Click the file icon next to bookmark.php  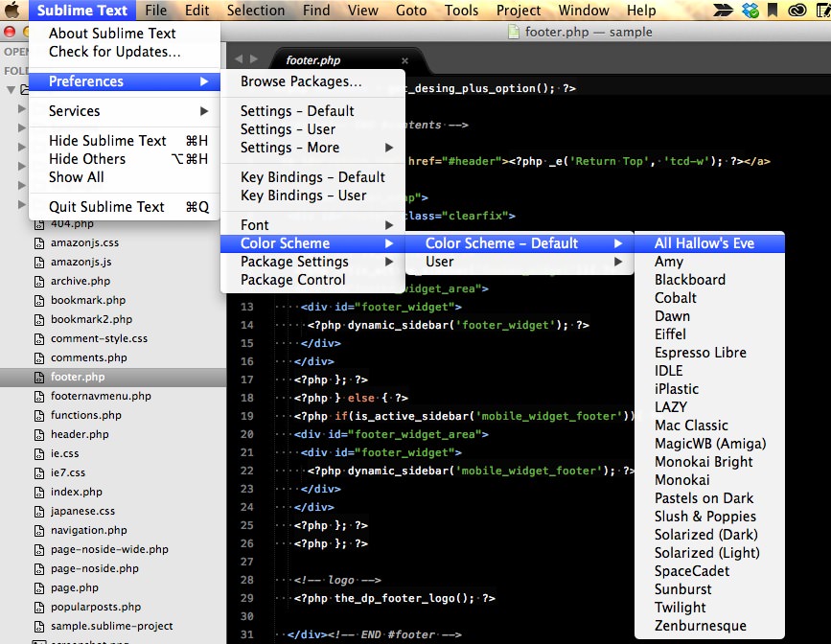(x=39, y=301)
